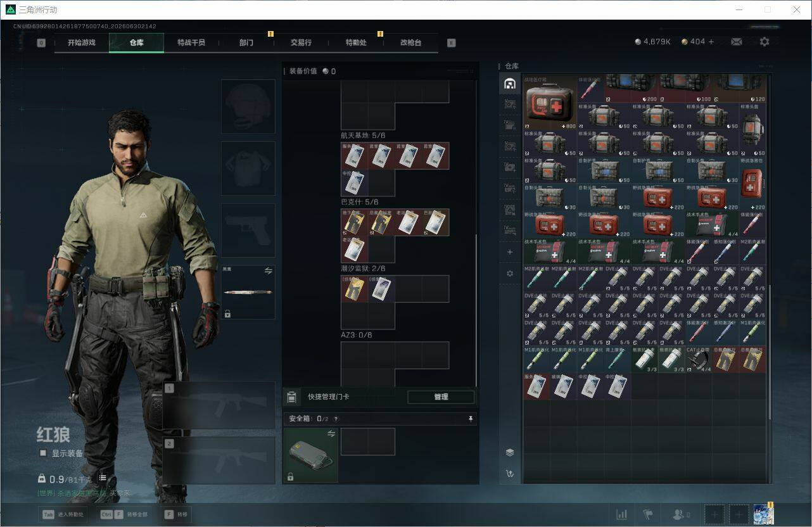Click the sort icon at warehouse sidebar bottom
812x527 pixels.
[510, 473]
